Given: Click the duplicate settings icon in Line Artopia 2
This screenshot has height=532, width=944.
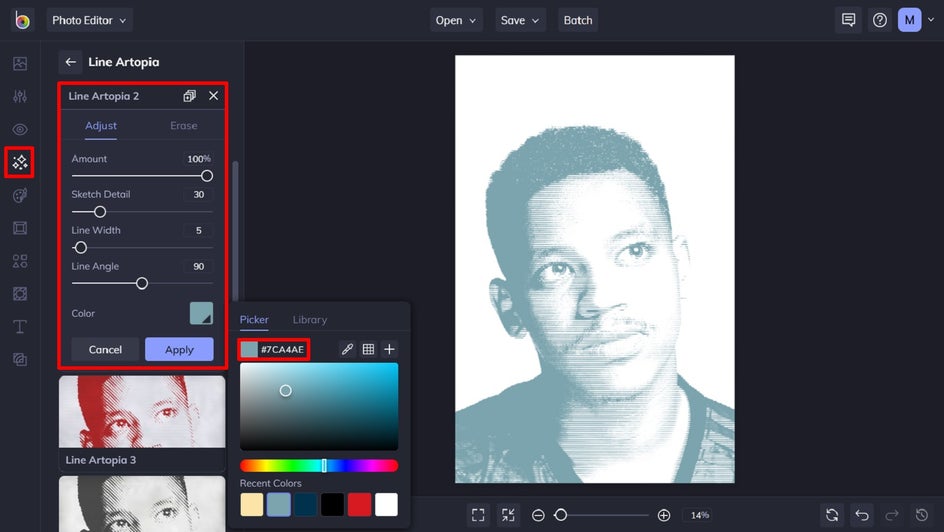Looking at the screenshot, I should click(190, 96).
